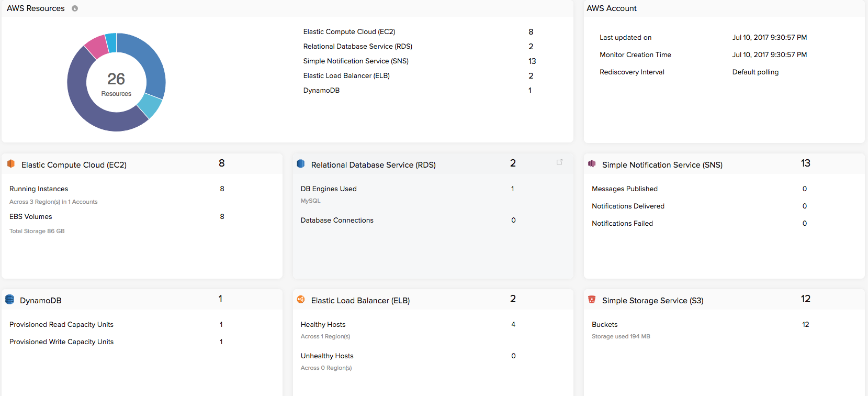Click the Elastic Load Balancer icon
868x396 pixels.
(301, 300)
